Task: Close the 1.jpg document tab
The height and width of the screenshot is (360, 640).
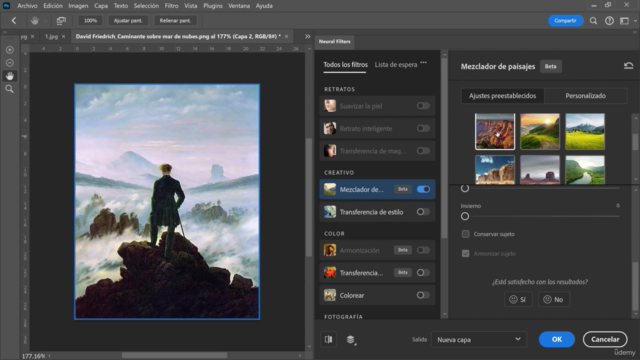Action: click(x=63, y=36)
